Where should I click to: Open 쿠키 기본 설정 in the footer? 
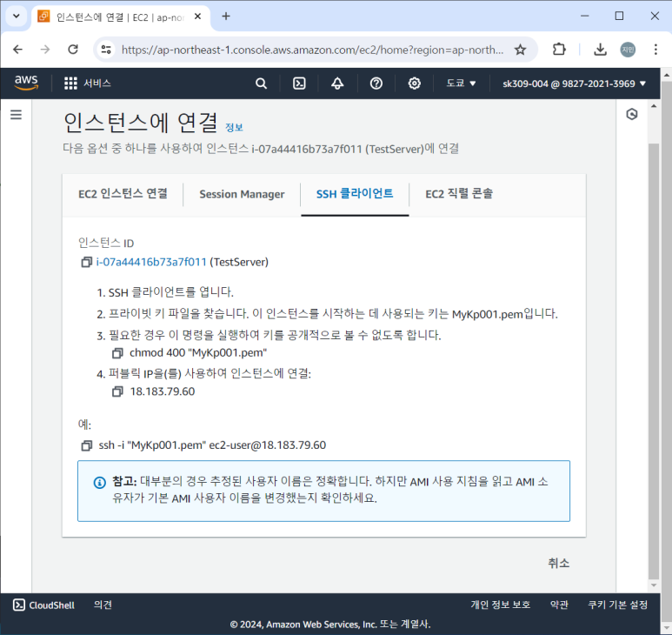pyautogui.click(x=617, y=605)
